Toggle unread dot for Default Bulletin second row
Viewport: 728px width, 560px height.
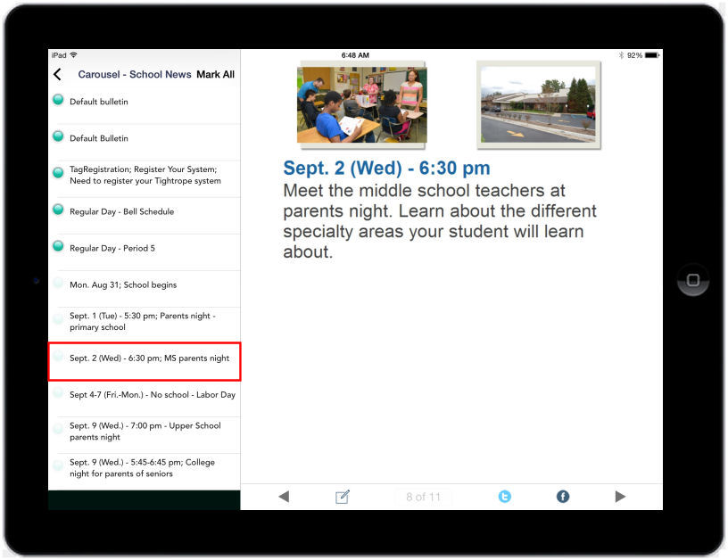click(58, 136)
